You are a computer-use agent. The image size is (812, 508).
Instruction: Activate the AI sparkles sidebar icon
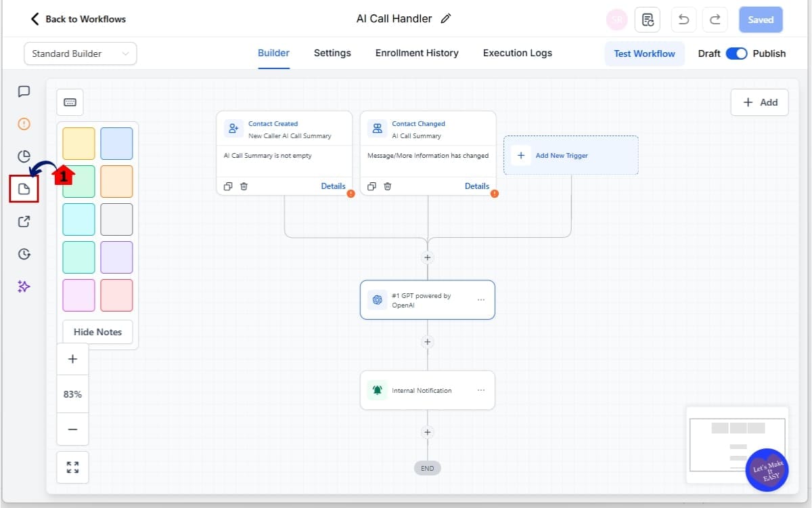(x=24, y=287)
